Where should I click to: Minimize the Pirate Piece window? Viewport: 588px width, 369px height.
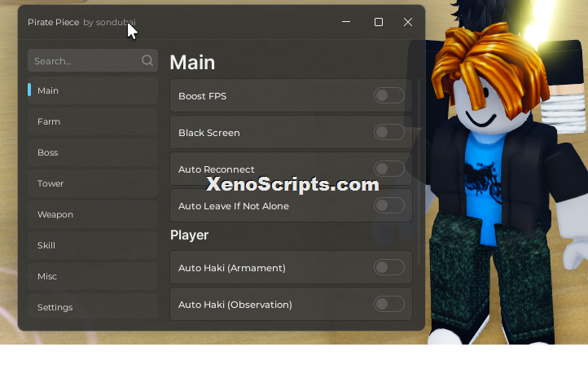coord(346,22)
